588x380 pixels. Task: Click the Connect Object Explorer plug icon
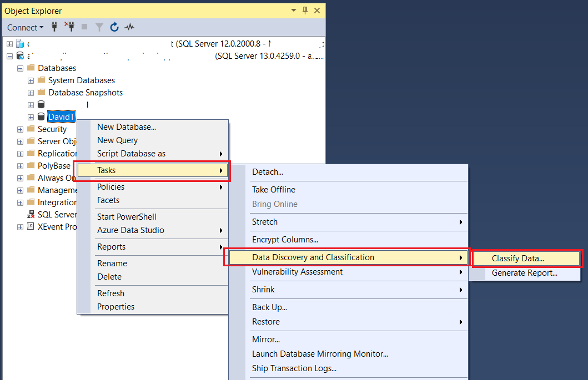[x=54, y=27]
